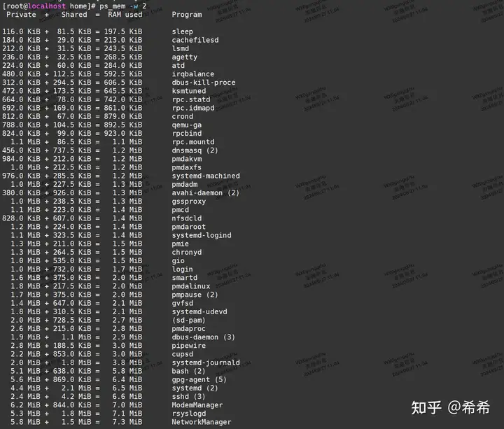Screen dimensions: 504x429
Task: Click the 'gio' program name
Action: pos(178,261)
